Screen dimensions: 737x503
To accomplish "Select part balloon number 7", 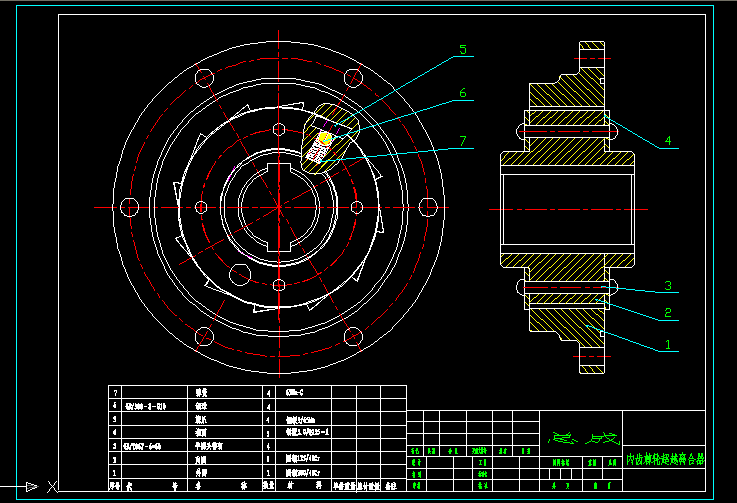I will tap(462, 140).
